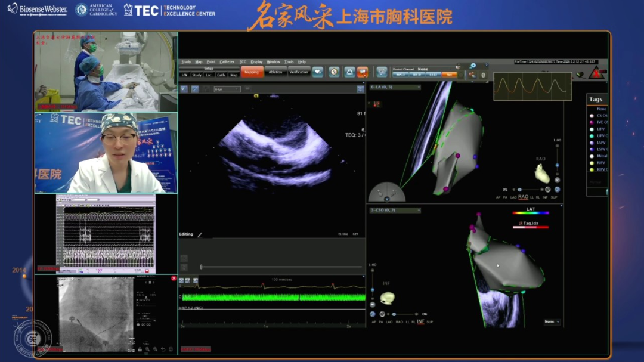Viewport: 644px width, 362px height.
Task: Expand the None dropdown in lower map
Action: tap(552, 322)
